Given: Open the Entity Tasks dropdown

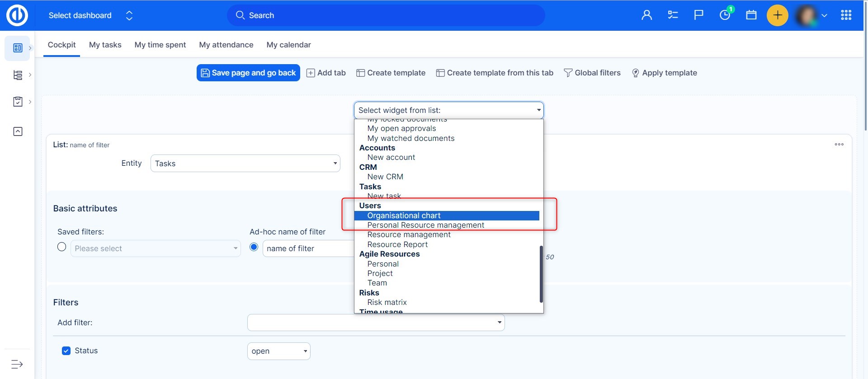Looking at the screenshot, I should [245, 164].
